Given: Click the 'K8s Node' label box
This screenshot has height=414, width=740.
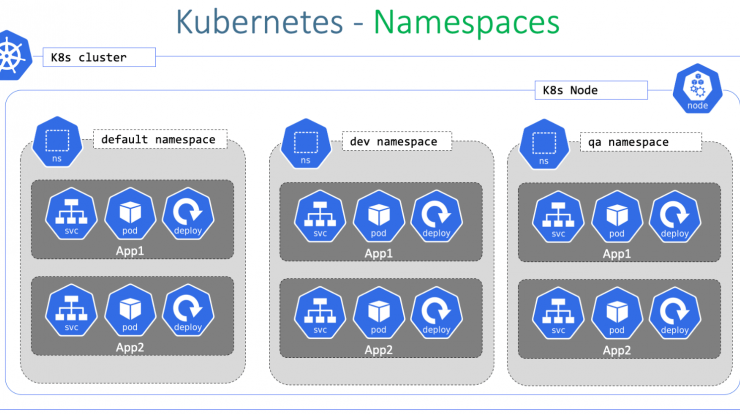Looking at the screenshot, I should [591, 90].
